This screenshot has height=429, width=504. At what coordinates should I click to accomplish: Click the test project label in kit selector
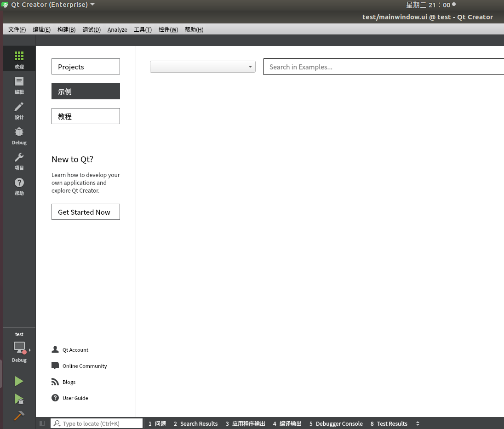[x=19, y=334]
